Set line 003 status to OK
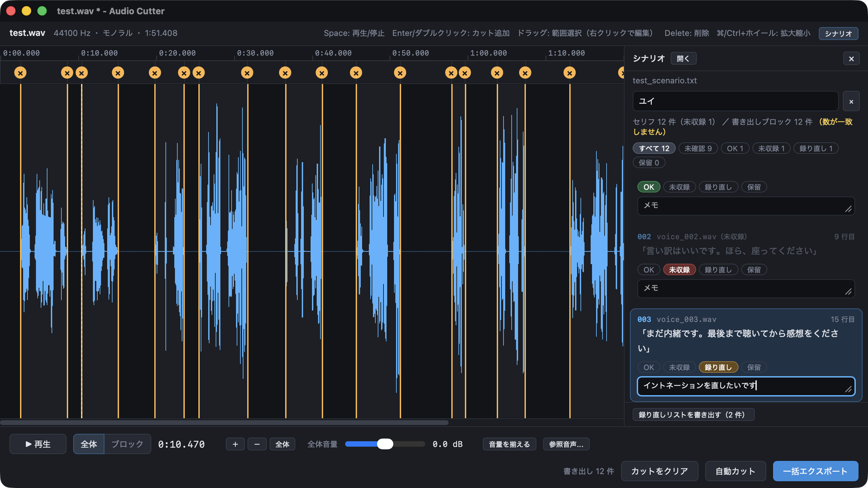 (x=648, y=367)
